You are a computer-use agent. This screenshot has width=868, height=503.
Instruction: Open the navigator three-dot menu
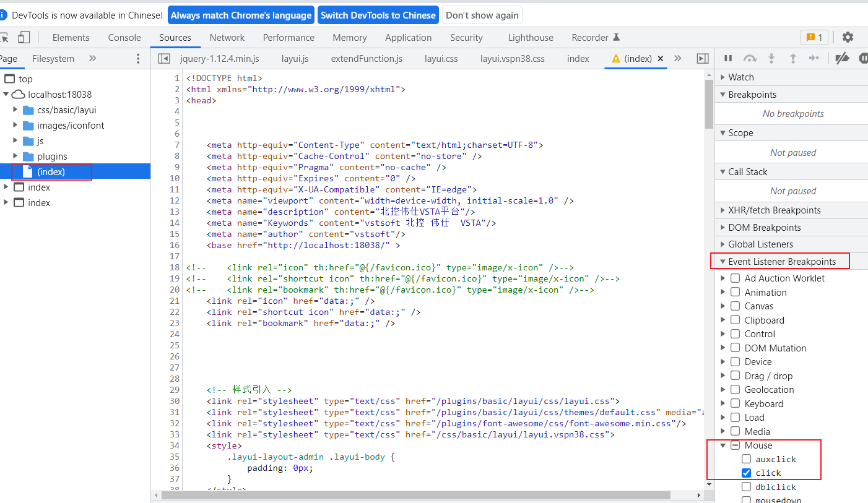(138, 59)
